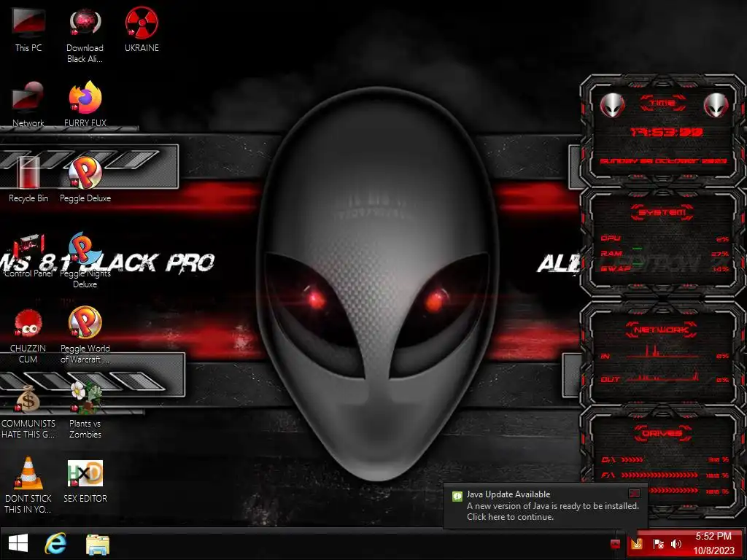747x560 pixels.
Task: Click the left alien head in TIME widget
Action: coord(612,105)
